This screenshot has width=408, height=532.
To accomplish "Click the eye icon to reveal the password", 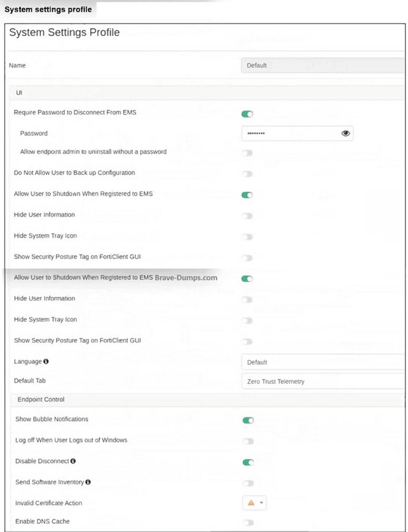I will pos(346,133).
